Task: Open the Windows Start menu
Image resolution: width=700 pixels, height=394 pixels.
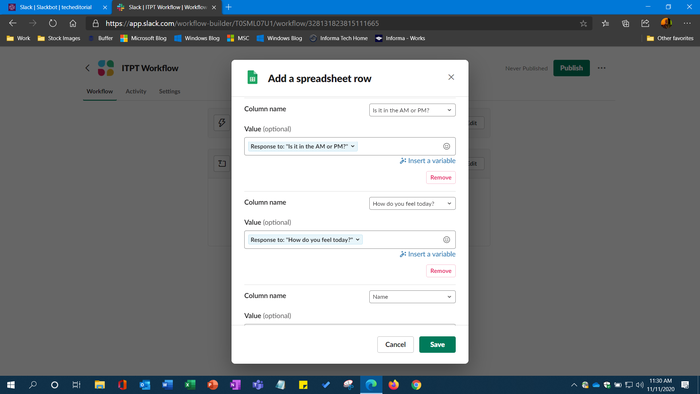Action: pyautogui.click(x=11, y=385)
